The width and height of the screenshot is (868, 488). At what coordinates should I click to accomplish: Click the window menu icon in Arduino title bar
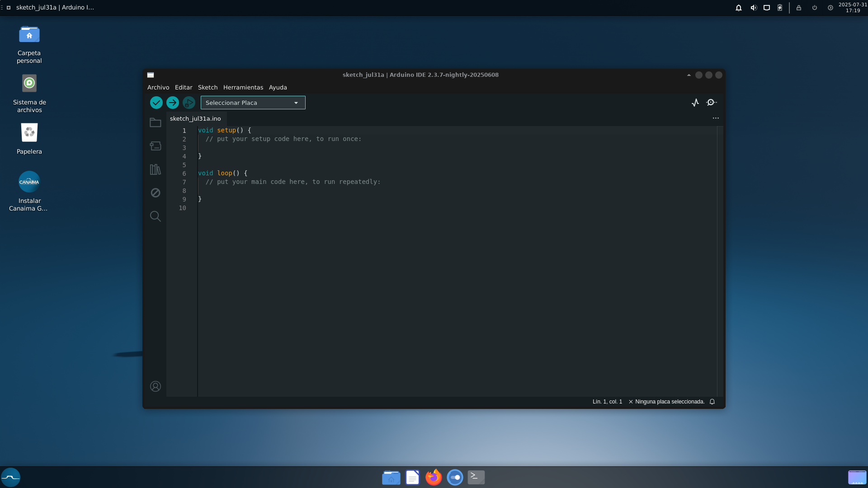coord(151,75)
